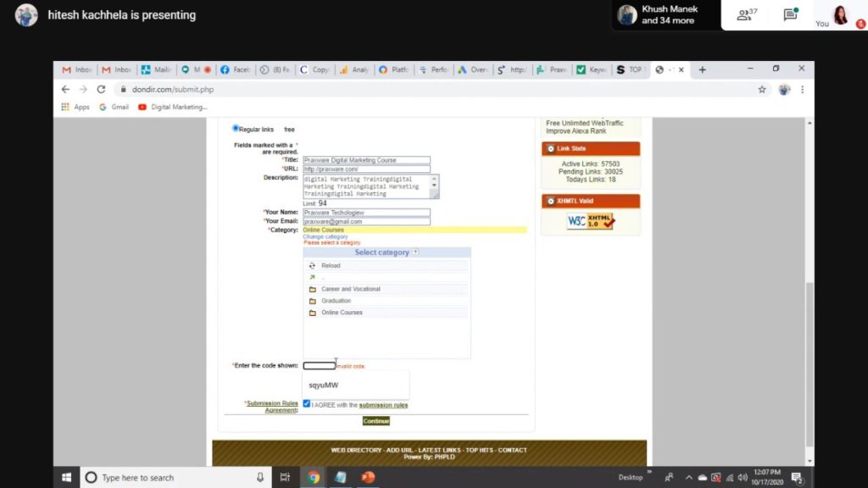Open the Digital Marketing YouTube bookmark

pyautogui.click(x=172, y=107)
